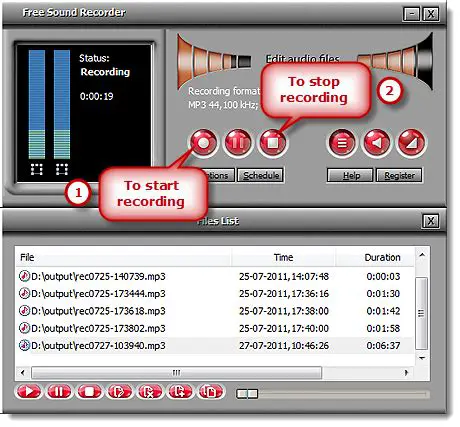Viewport: 460px width, 427px height.
Task: Sort by the Duration column header
Action: coord(375,257)
